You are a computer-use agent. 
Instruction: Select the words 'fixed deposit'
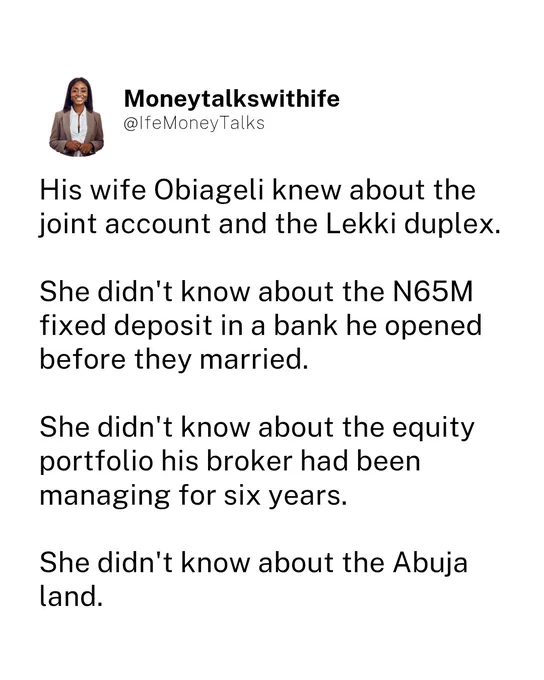coord(126,326)
